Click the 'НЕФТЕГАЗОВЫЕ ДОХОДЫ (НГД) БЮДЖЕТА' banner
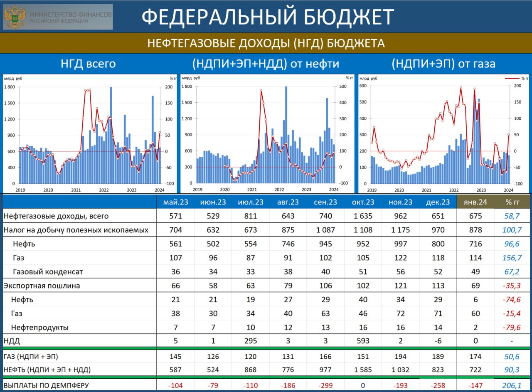This screenshot has height=392, width=532. (266, 43)
